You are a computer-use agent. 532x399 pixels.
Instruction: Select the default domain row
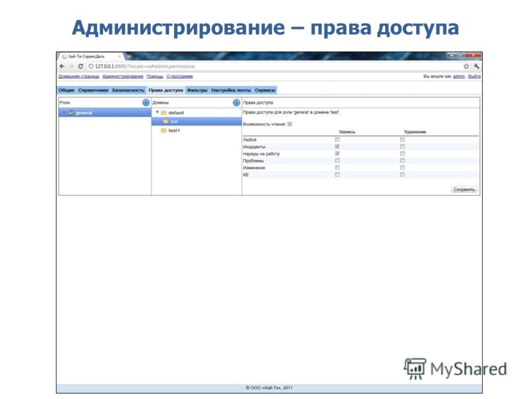(x=196, y=112)
